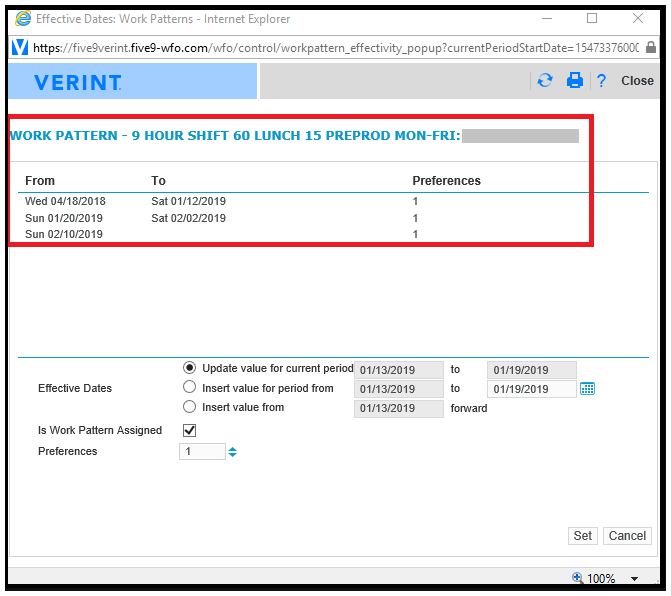671x596 pixels.
Task: Click the Close link in header
Action: click(x=637, y=80)
